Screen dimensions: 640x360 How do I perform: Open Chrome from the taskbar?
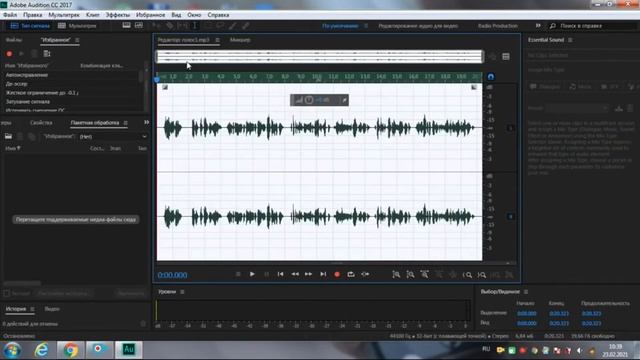point(70,350)
